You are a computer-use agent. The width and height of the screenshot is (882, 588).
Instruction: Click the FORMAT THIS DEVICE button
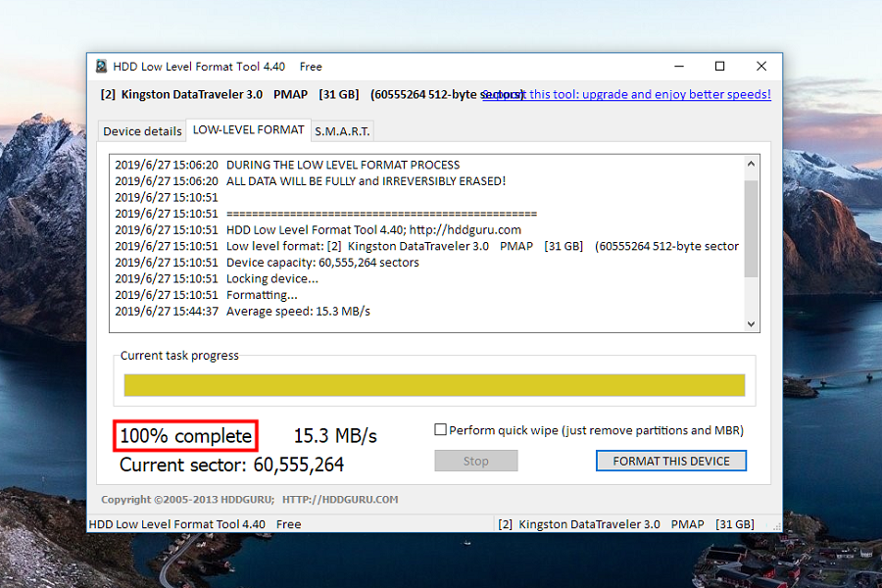[670, 461]
